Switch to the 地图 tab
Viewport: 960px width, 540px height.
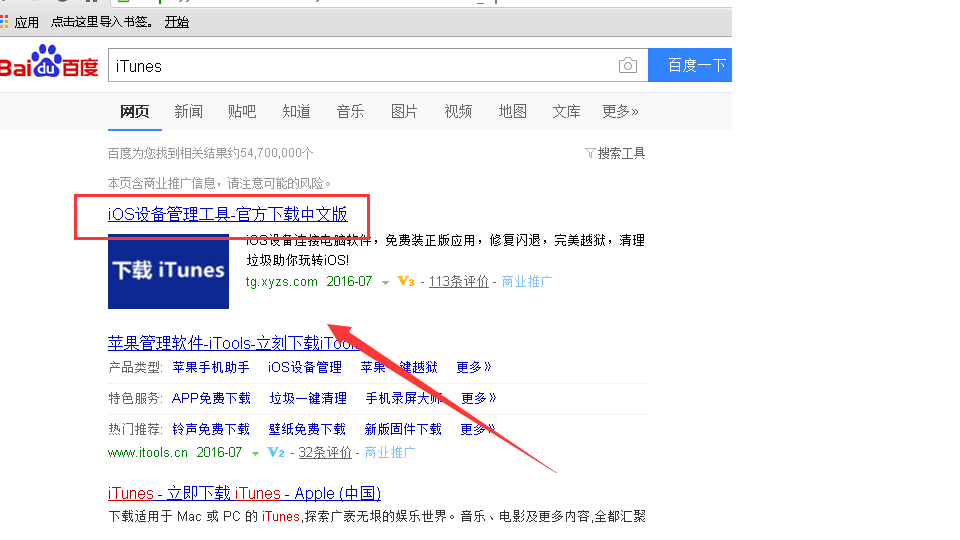click(x=512, y=111)
